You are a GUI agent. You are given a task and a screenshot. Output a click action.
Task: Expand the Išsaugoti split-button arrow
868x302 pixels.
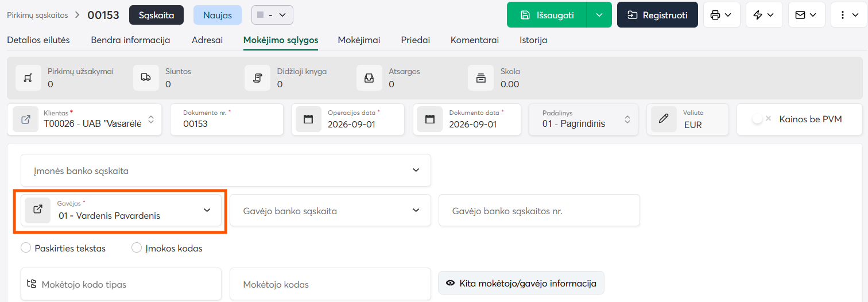click(599, 15)
